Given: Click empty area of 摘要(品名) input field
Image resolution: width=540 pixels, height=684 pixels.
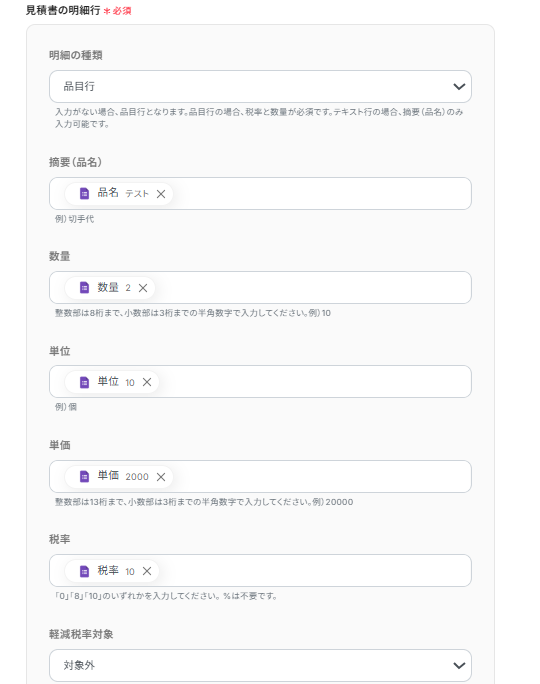Looking at the screenshot, I should (321, 194).
